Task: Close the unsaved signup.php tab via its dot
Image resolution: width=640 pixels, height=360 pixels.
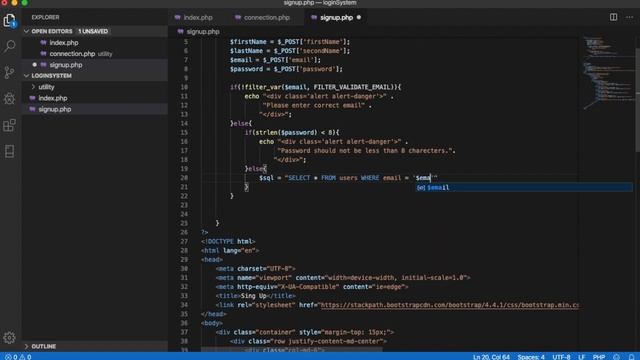Action: (359, 18)
